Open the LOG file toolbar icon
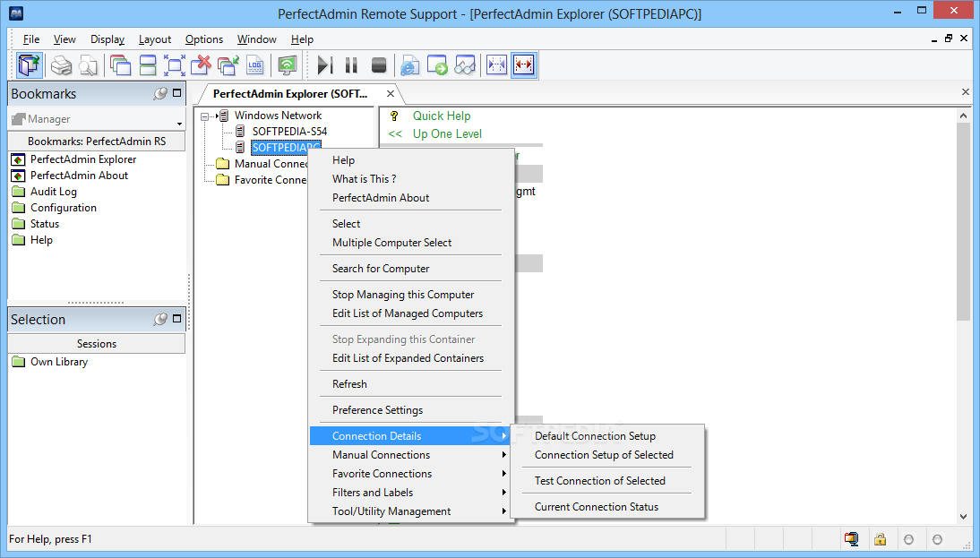The height and width of the screenshot is (558, 980). (x=255, y=65)
